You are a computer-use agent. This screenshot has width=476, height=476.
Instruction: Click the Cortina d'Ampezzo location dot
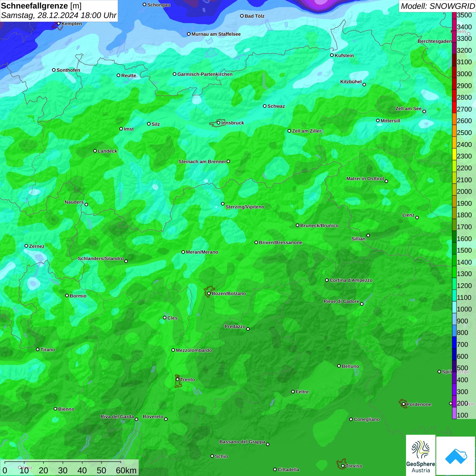(x=327, y=280)
